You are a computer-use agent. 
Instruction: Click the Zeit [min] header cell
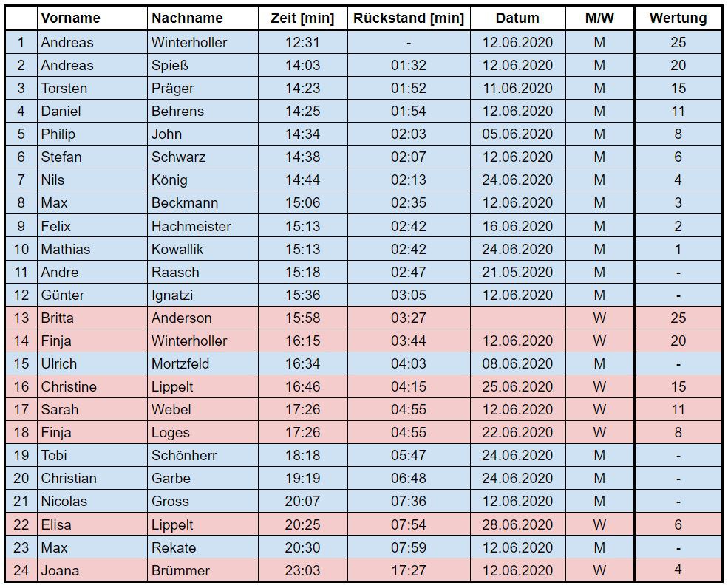[303, 18]
